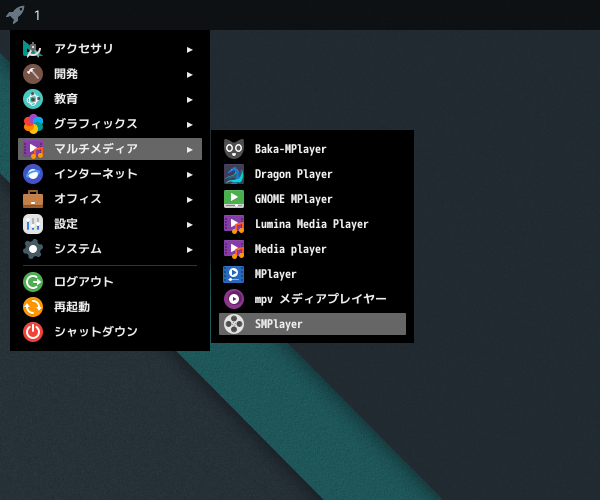Select the マルチメディア menu entry

110,149
